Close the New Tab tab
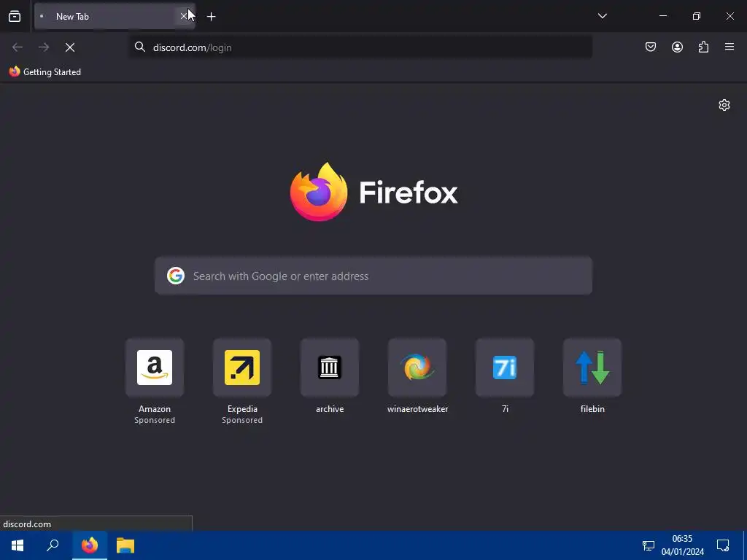 pyautogui.click(x=183, y=16)
